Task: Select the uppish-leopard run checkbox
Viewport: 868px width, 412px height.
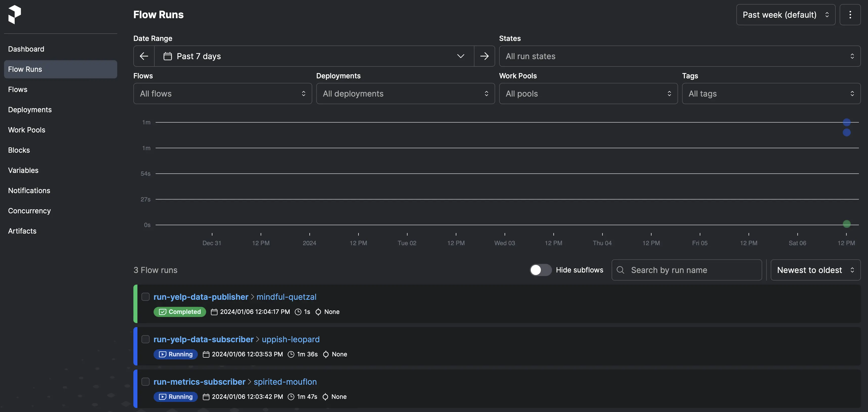Action: point(145,339)
